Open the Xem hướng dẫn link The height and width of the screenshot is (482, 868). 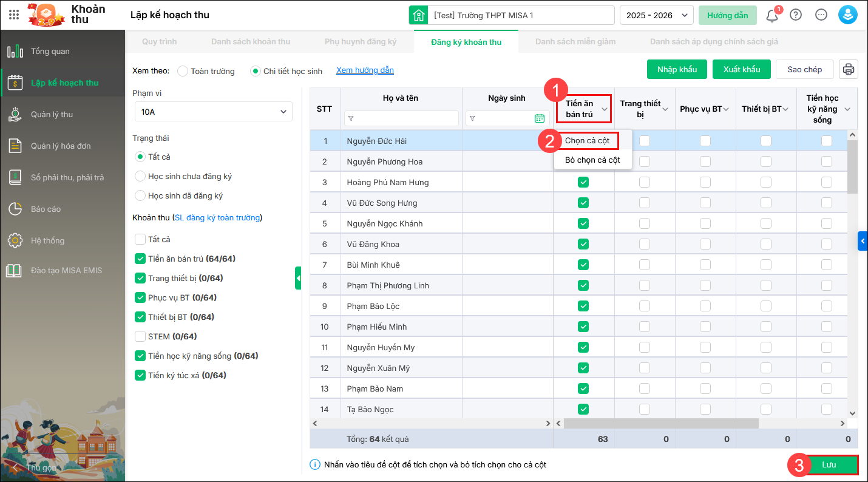click(x=365, y=70)
